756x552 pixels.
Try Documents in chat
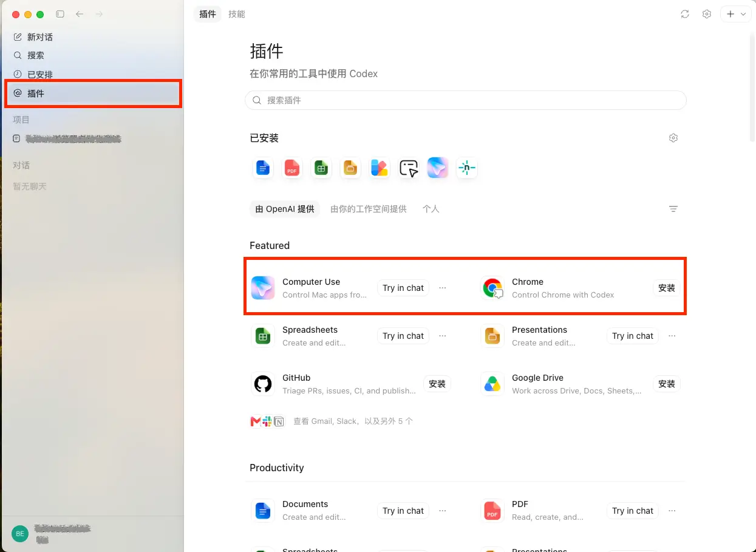tap(403, 511)
